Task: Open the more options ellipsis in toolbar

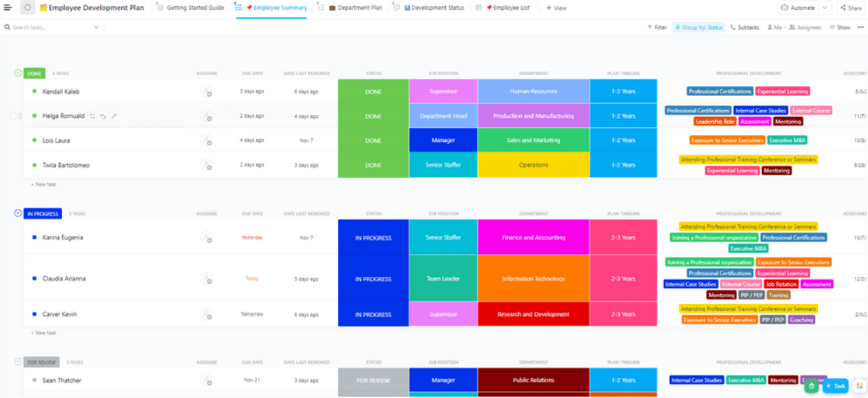Action: tap(860, 28)
